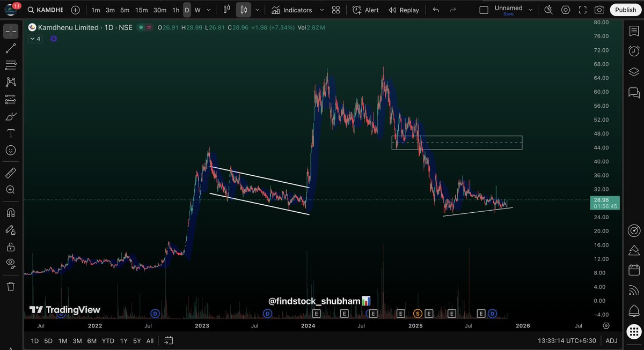Toggle ADJ adjusted data mode
Viewport: 644px width, 350px height.
tap(611, 340)
